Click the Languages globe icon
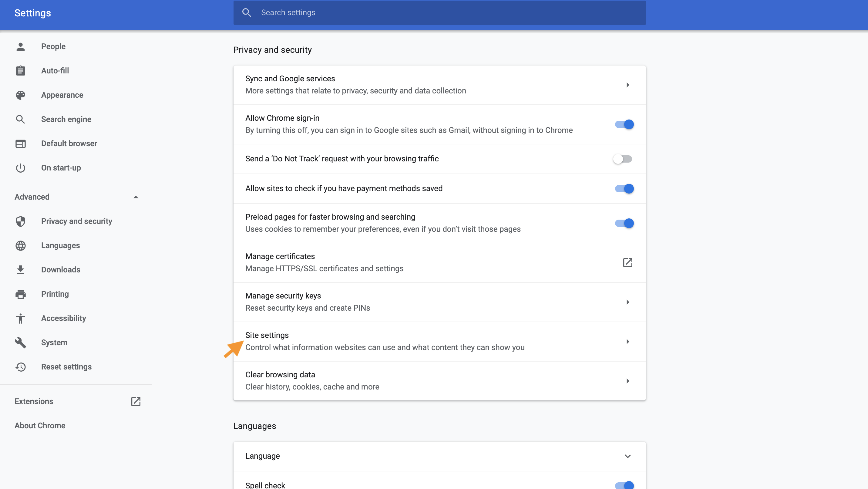 [21, 245]
